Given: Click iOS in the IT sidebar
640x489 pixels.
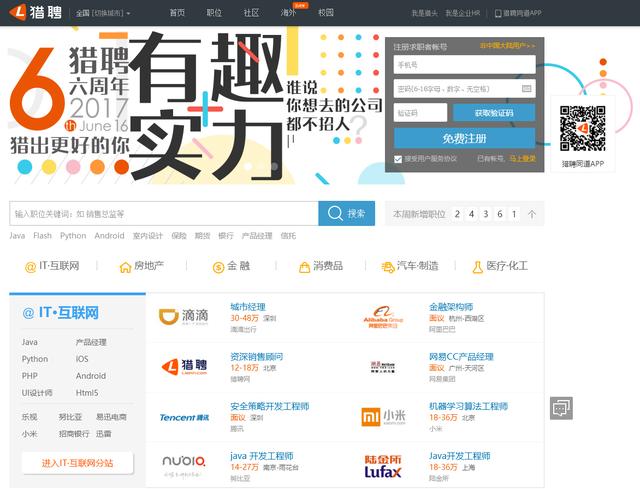Looking at the screenshot, I should tap(82, 359).
